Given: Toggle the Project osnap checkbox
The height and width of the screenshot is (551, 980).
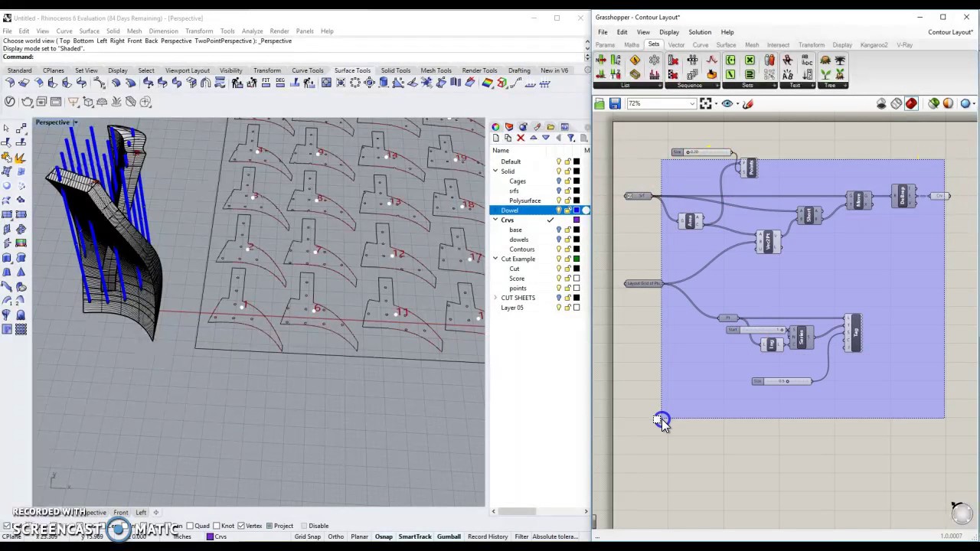Looking at the screenshot, I should pos(269,526).
